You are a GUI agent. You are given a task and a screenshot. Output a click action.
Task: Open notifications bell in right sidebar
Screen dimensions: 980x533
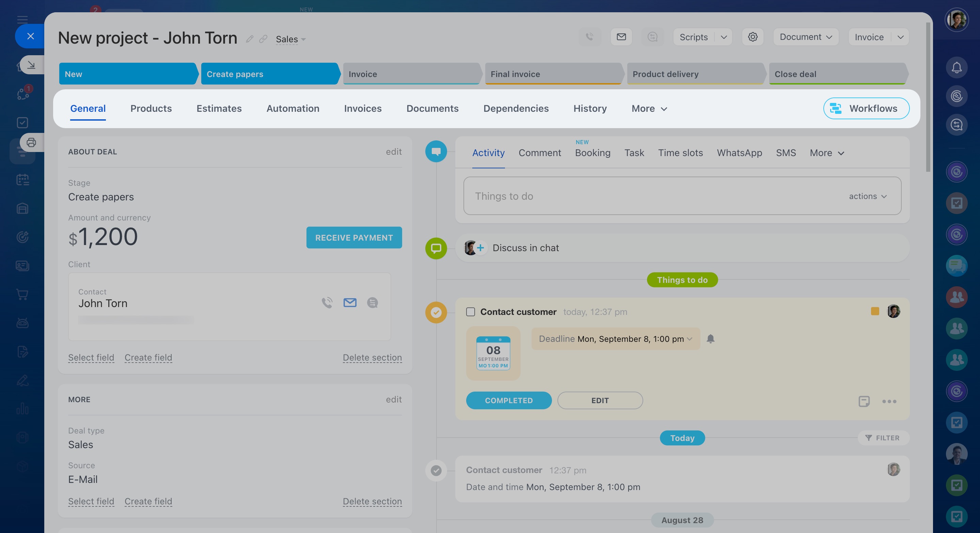957,68
